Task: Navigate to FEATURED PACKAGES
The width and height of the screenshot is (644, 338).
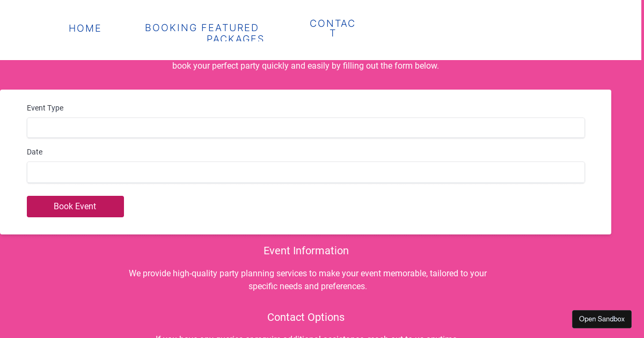Action: click(x=231, y=32)
